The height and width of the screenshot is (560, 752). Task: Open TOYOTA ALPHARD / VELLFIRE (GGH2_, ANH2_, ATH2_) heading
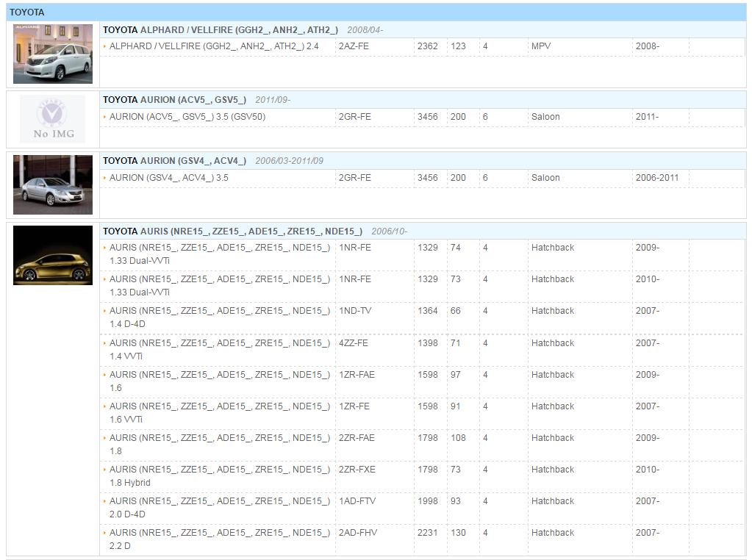pyautogui.click(x=220, y=30)
